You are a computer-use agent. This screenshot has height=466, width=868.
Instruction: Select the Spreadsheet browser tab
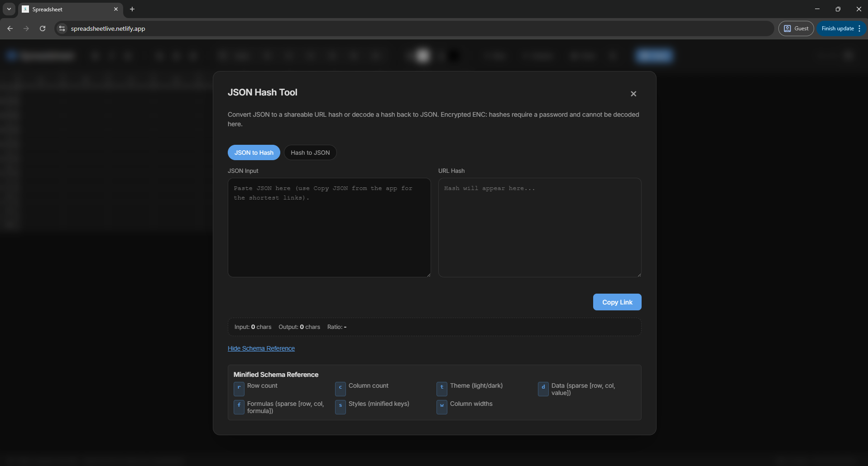(70, 9)
